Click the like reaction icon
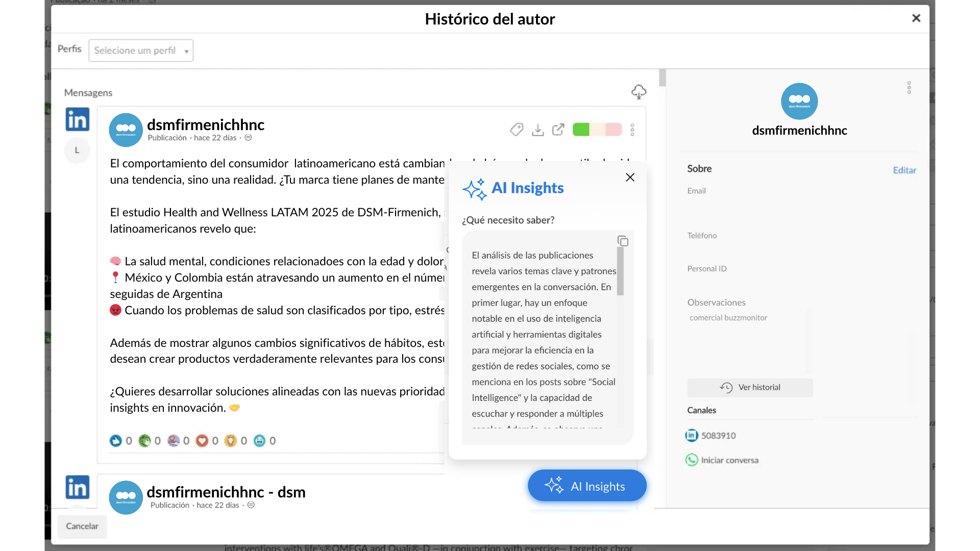Screen dimensions: 980x551 click(116, 440)
